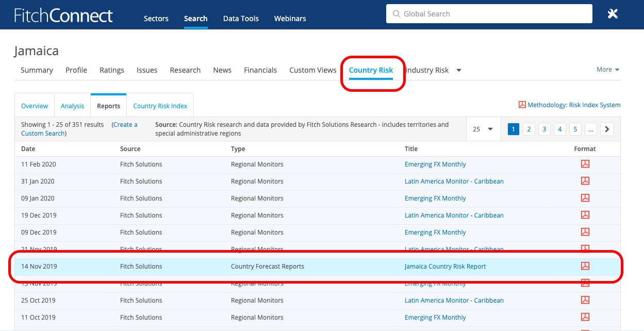Click the tools wrench icon in header
644x331 pixels.
click(613, 14)
